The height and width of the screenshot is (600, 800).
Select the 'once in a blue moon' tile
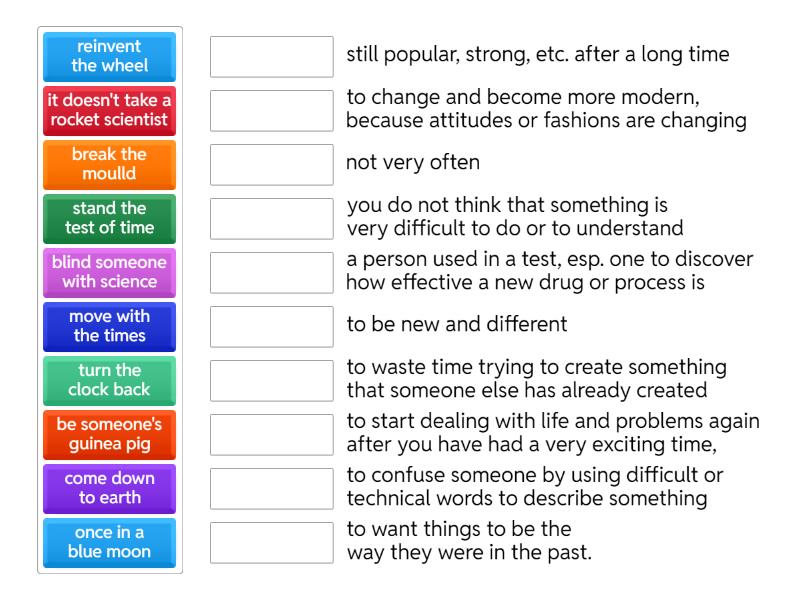click(110, 543)
